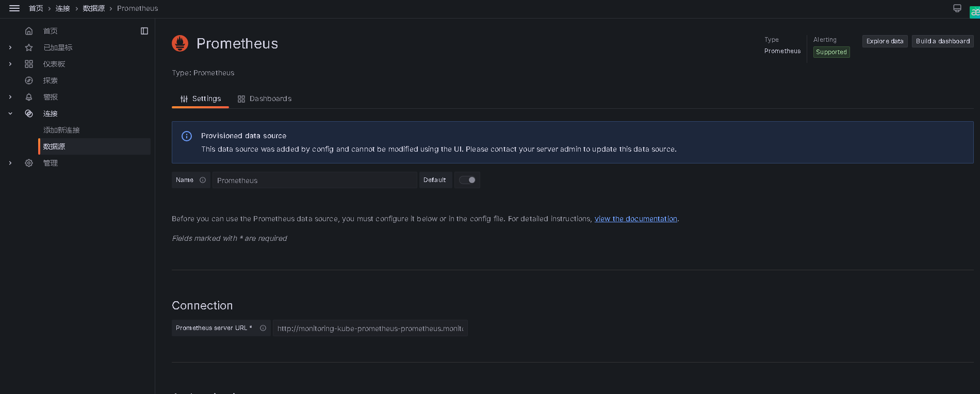Click the info icon in provisioned alert
980x394 pixels.
[187, 136]
